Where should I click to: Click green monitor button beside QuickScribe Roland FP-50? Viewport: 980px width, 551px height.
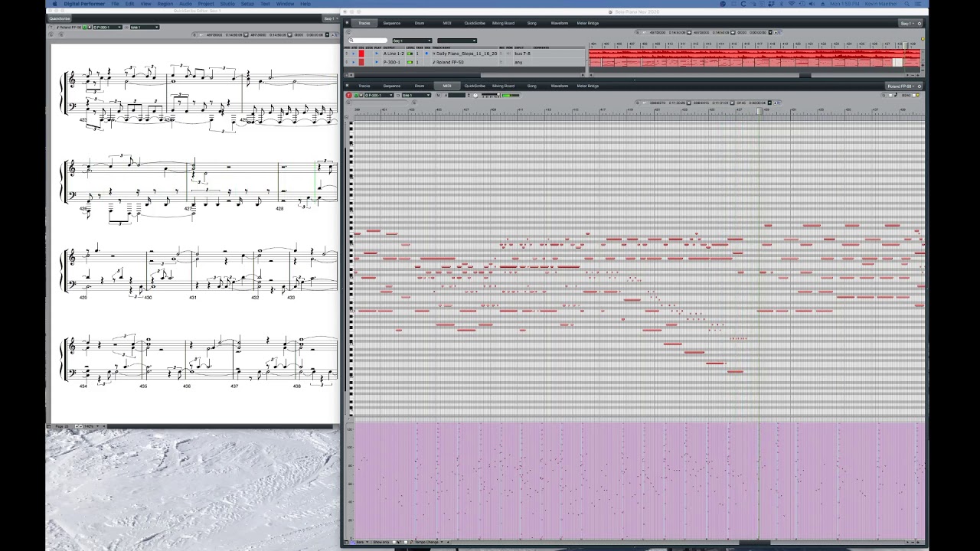tap(84, 28)
